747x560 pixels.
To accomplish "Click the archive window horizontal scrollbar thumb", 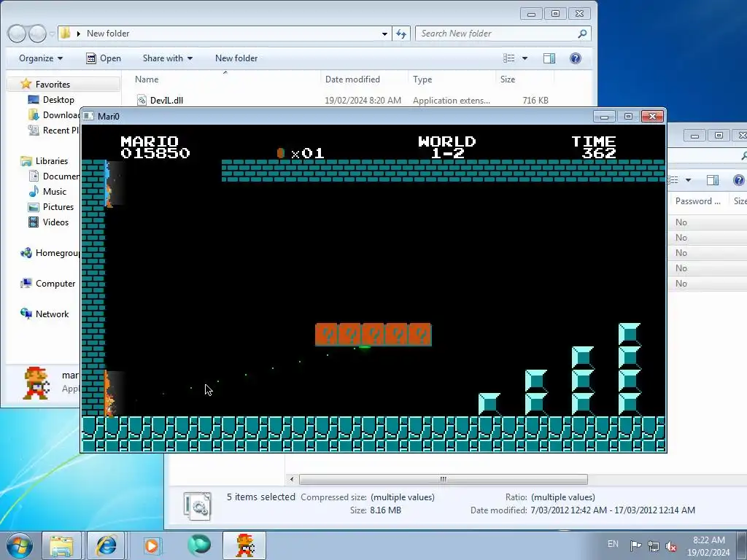I will click(x=443, y=479).
